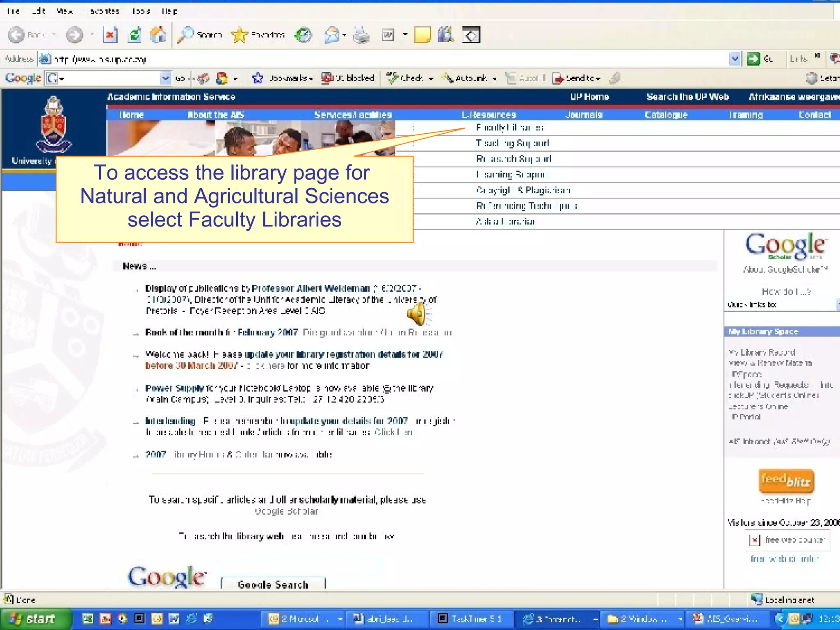Click the University of Pretoria crest logo
The height and width of the screenshot is (630, 840).
pyautogui.click(x=54, y=124)
